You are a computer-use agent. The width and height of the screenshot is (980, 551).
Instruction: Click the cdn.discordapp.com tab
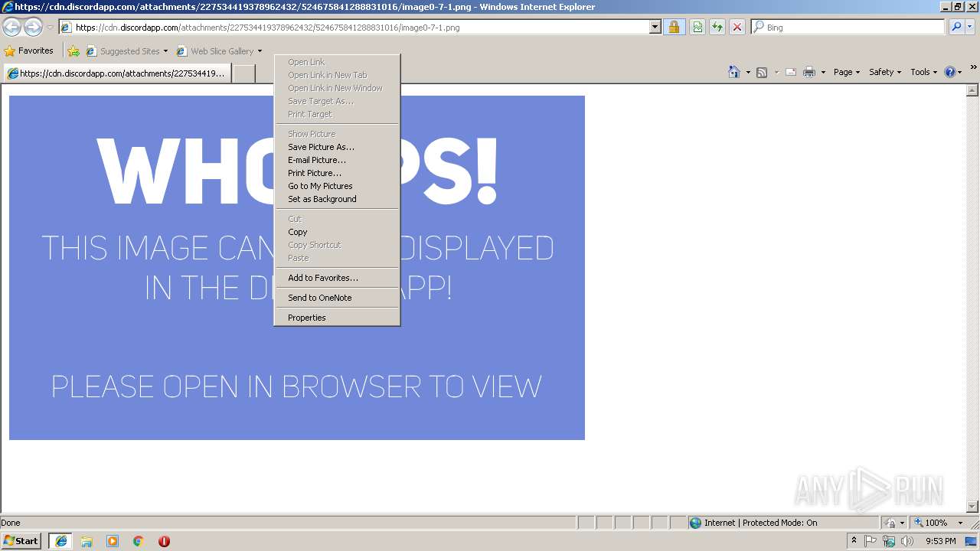117,73
